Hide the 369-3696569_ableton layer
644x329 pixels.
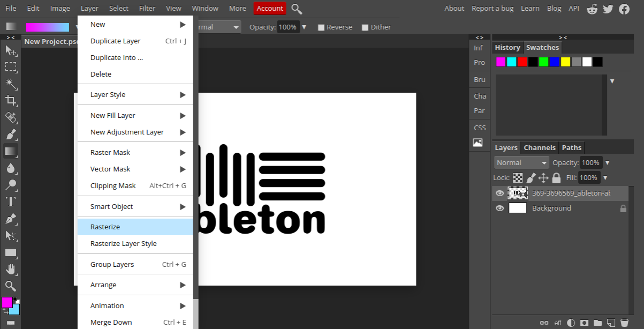[x=500, y=193]
